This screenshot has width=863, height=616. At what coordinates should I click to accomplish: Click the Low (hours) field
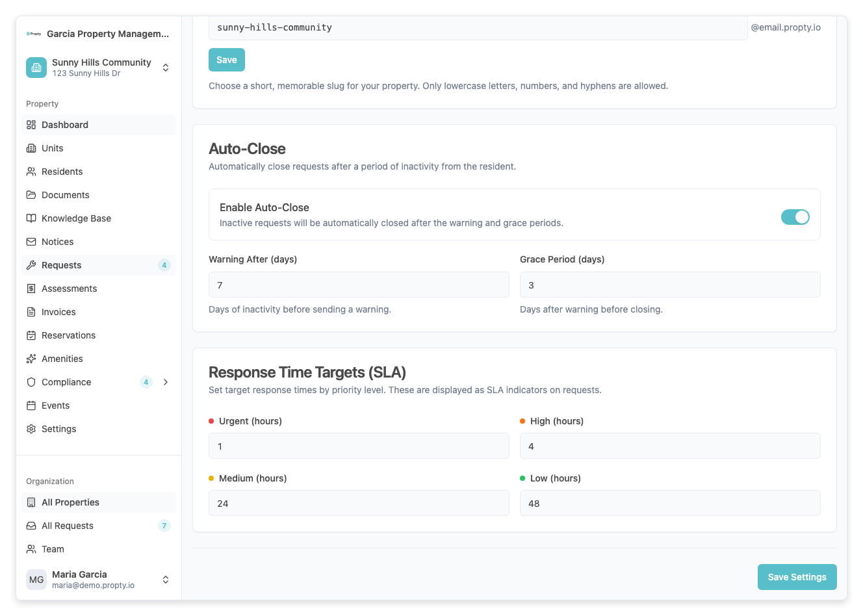(x=670, y=503)
